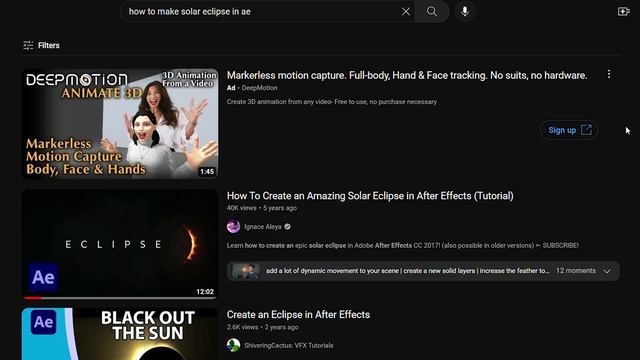The width and height of the screenshot is (640, 360).
Task: Open How To Create an Amazing Solar Eclipse video
Action: click(x=370, y=196)
